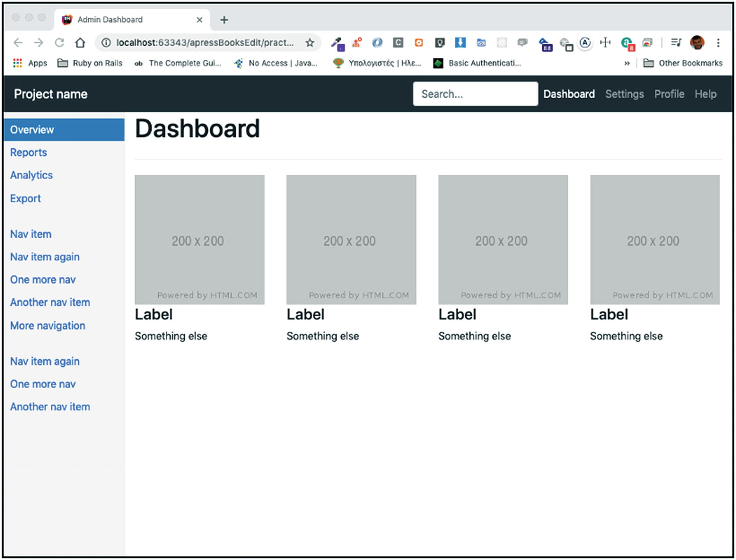736x560 pixels.
Task: Open a new browser tab
Action: pyautogui.click(x=224, y=20)
